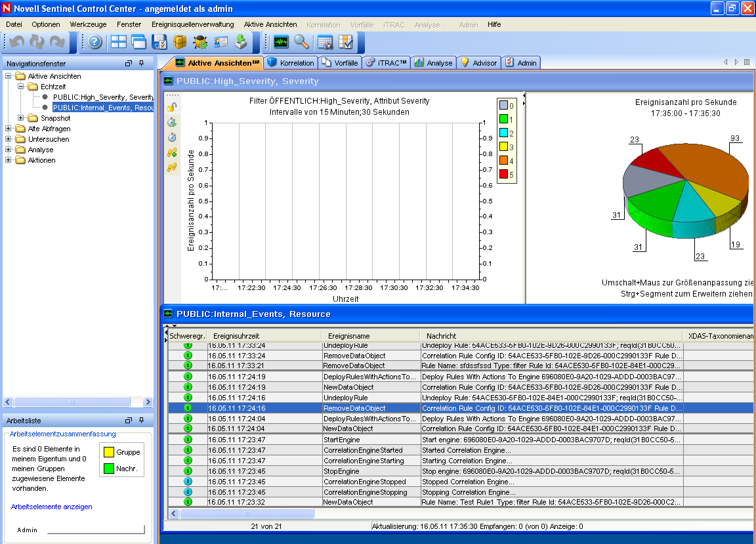Screen dimensions: 756x544
Task: Click the four-pane tile windows toolbar icon
Action: pyautogui.click(x=119, y=42)
